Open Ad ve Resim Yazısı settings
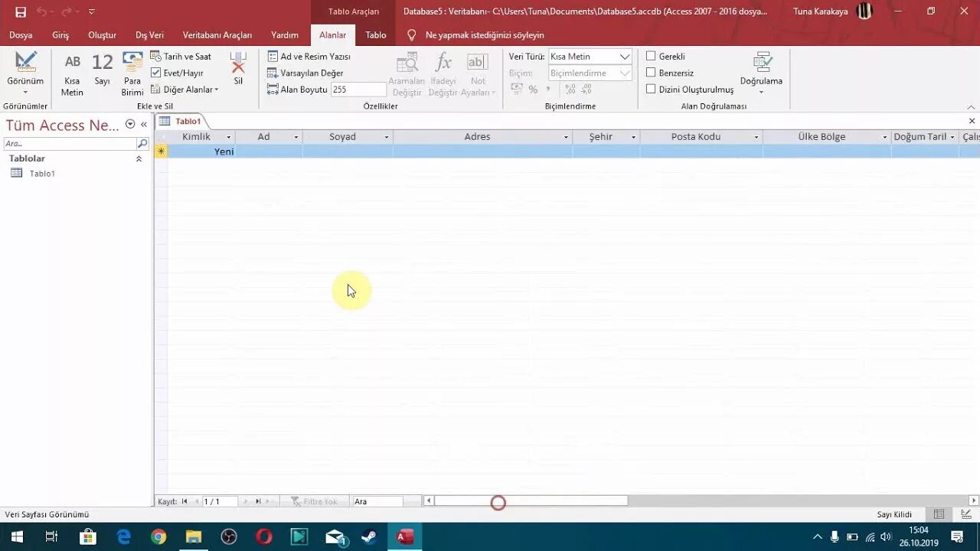980x551 pixels. click(309, 56)
